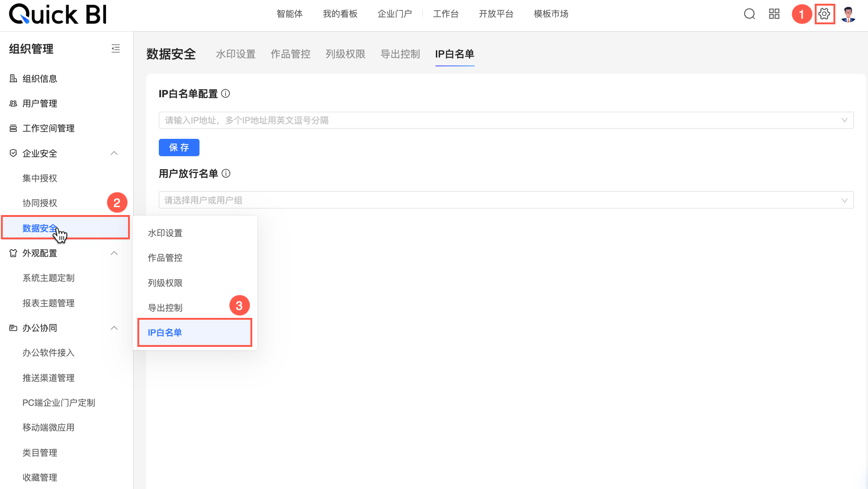
Task: Click the info icon beside 用户放行名单
Action: tap(226, 173)
